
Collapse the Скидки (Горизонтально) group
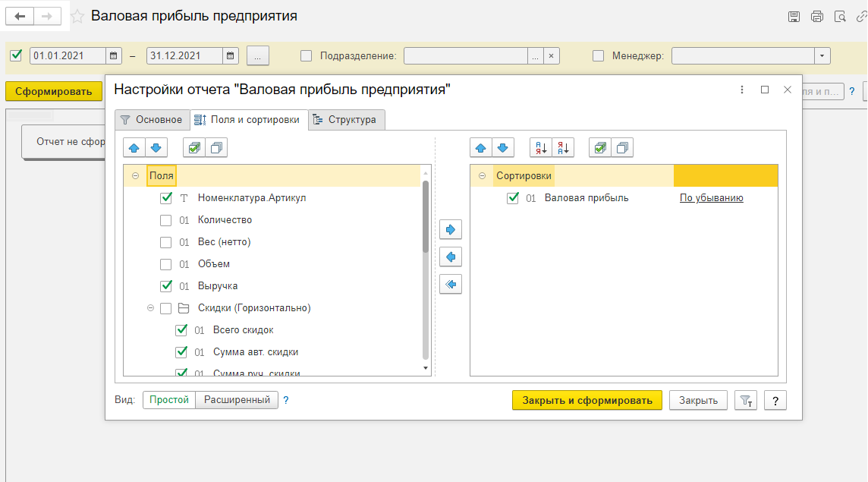pyautogui.click(x=150, y=308)
